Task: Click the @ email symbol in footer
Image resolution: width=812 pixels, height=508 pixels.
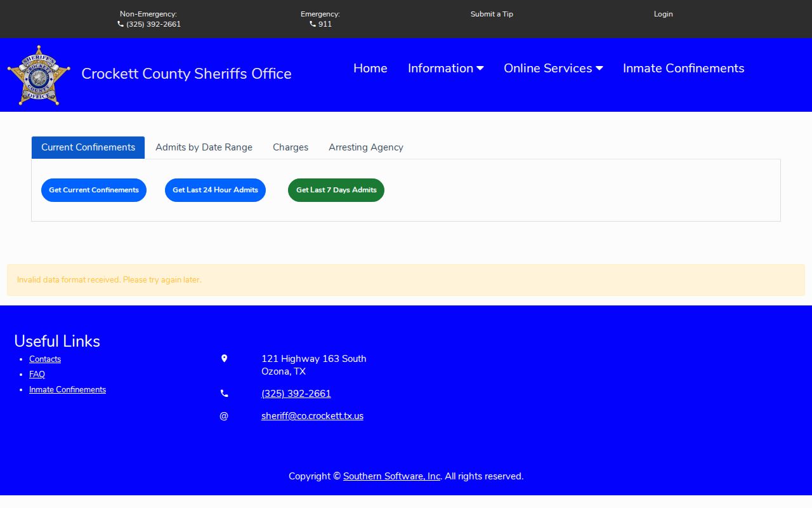Action: tap(224, 416)
